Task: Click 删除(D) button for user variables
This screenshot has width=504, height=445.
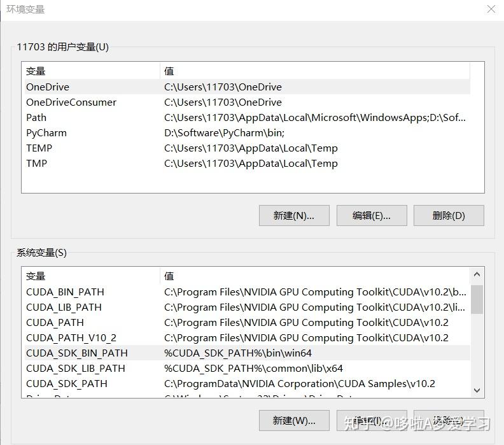Action: point(449,215)
